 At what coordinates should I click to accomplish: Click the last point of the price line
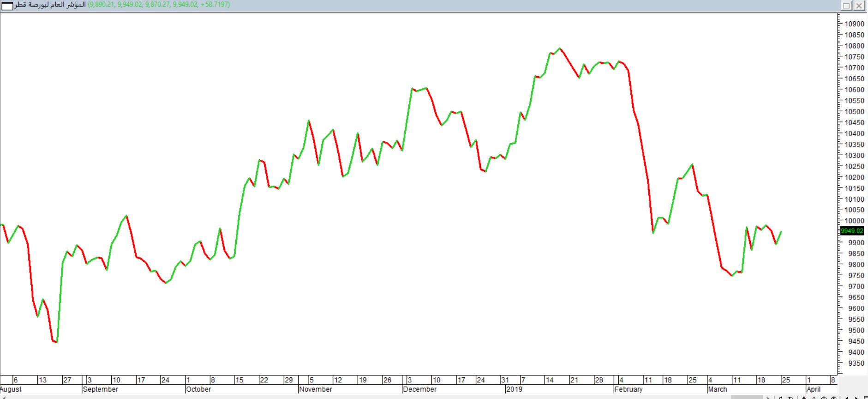tap(781, 232)
